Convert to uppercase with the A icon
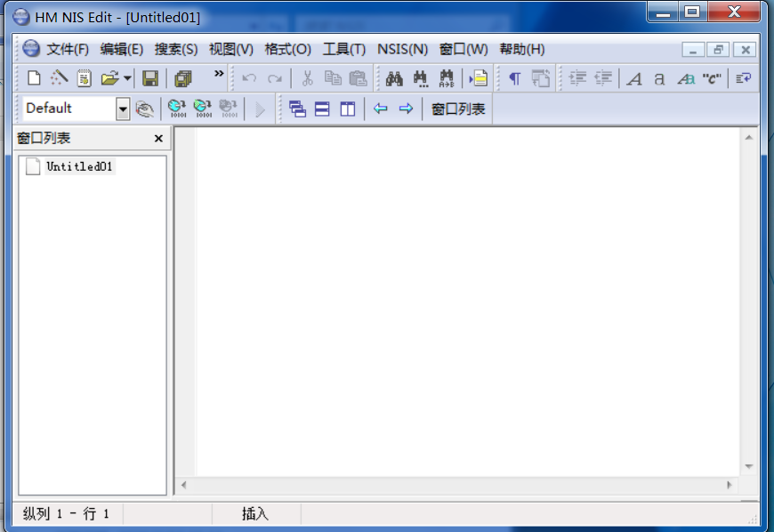Screen dimensions: 774x532 (634, 78)
